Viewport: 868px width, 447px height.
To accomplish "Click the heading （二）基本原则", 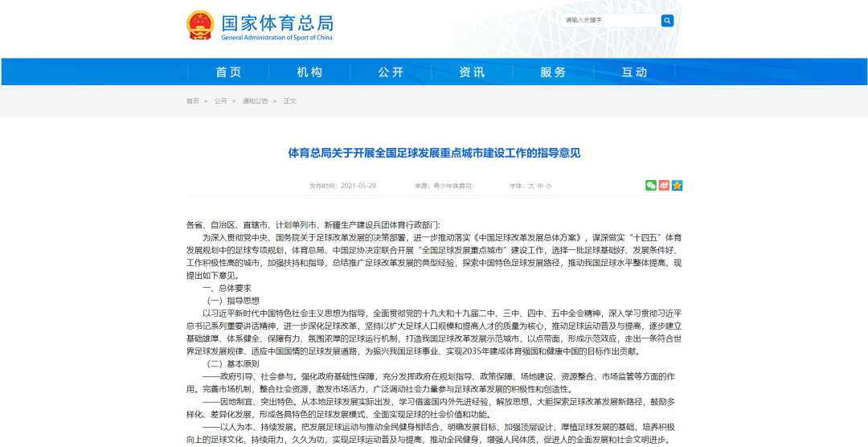I will [x=232, y=365].
